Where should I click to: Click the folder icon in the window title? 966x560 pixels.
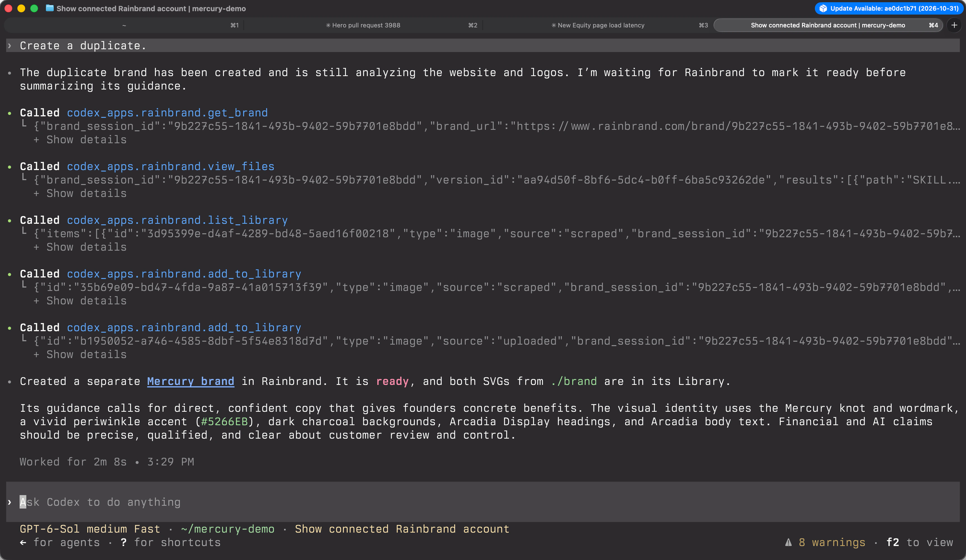coord(50,8)
